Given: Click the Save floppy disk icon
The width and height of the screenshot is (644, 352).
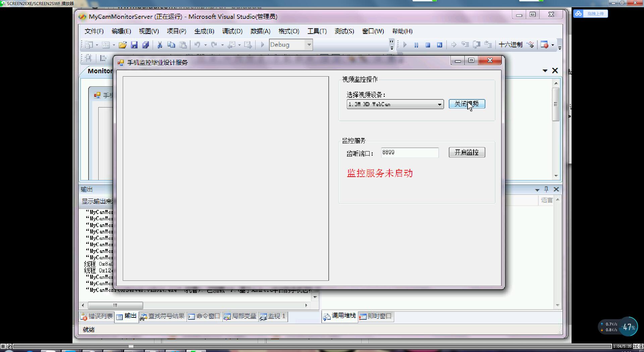Looking at the screenshot, I should (x=134, y=45).
